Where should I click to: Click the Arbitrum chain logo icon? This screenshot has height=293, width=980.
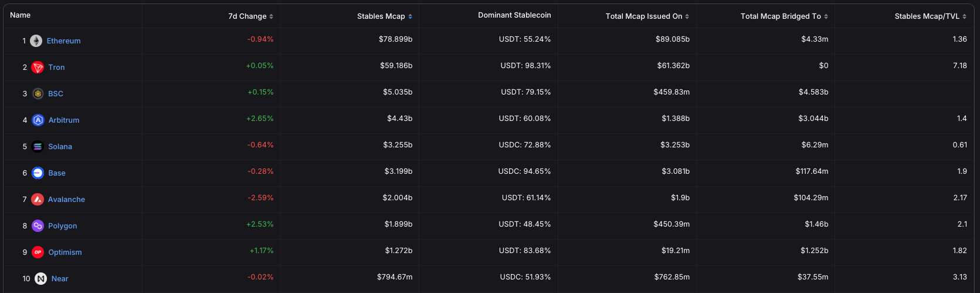point(38,120)
